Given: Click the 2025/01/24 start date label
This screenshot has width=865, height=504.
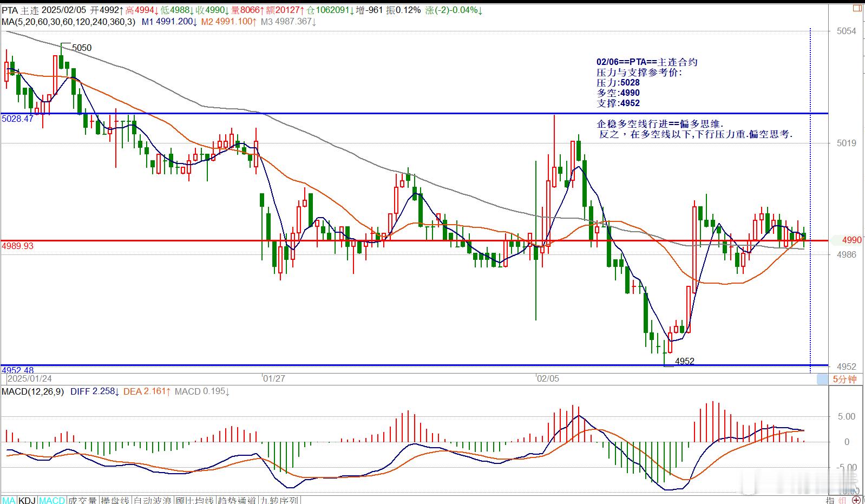Looking at the screenshot, I should pos(29,378).
